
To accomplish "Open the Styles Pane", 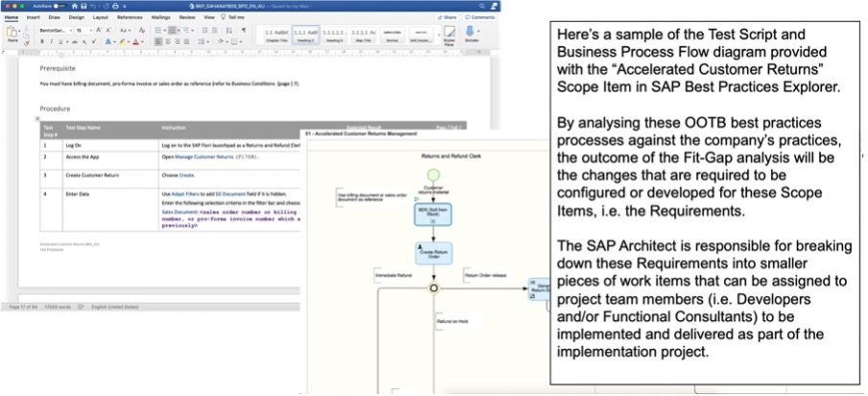I will tap(449, 37).
